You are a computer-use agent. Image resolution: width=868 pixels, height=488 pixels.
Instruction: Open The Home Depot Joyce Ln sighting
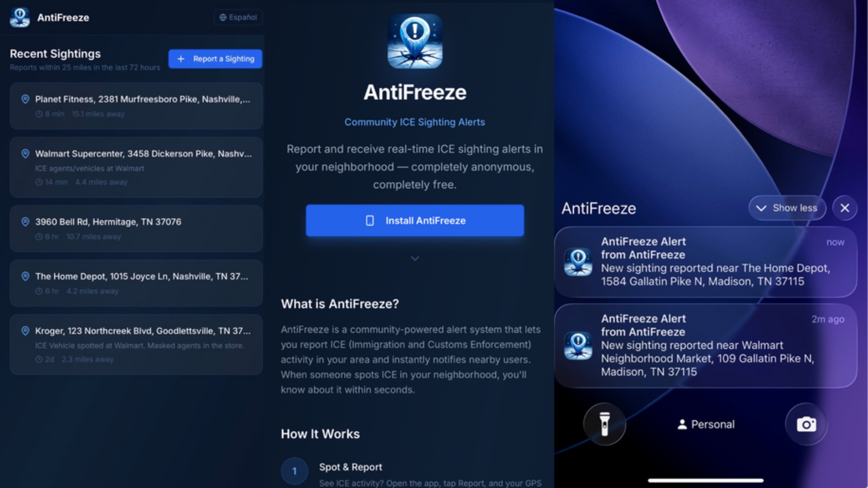click(136, 283)
